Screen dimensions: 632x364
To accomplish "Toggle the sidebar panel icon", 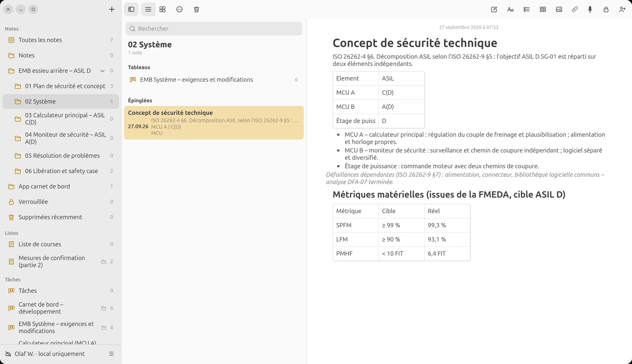I will (131, 9).
